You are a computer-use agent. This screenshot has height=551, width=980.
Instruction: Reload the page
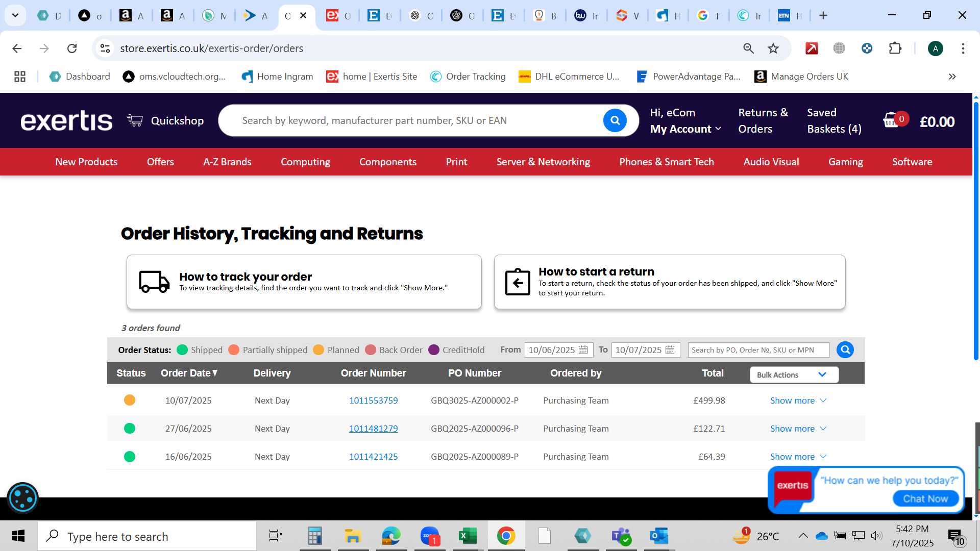click(x=72, y=48)
